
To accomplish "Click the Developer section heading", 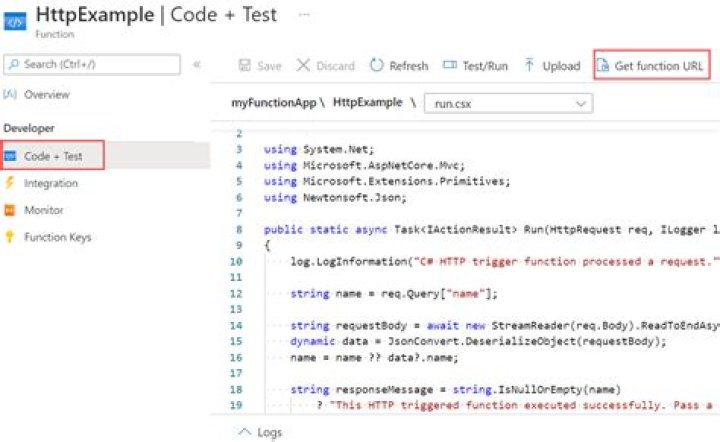I will 29,128.
